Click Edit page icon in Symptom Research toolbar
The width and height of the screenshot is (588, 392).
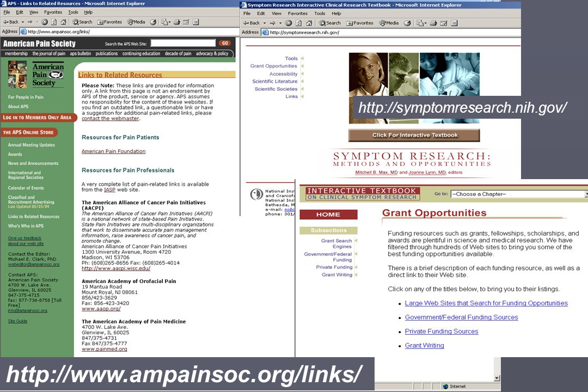444,23
